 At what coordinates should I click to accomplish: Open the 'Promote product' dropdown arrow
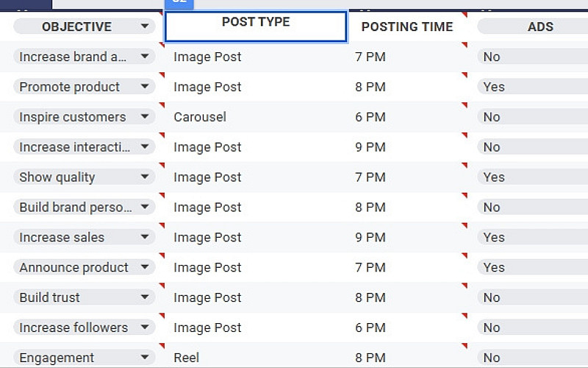coord(144,87)
